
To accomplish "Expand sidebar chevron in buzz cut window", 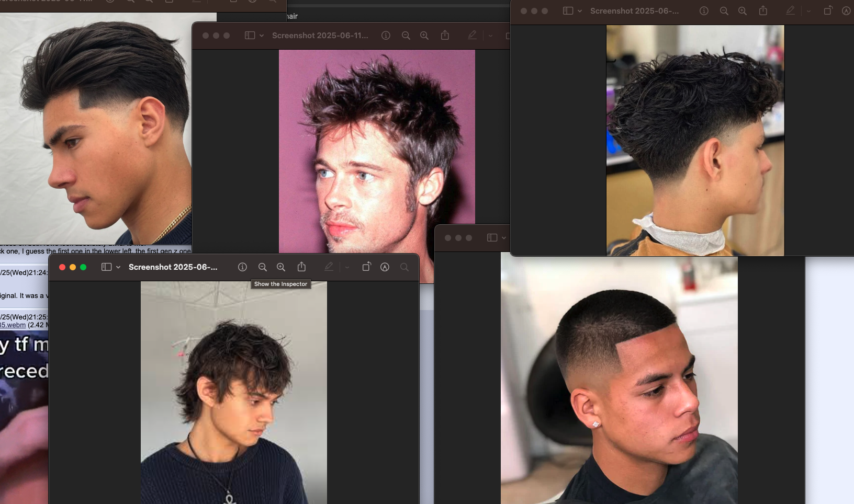I will 504,238.
